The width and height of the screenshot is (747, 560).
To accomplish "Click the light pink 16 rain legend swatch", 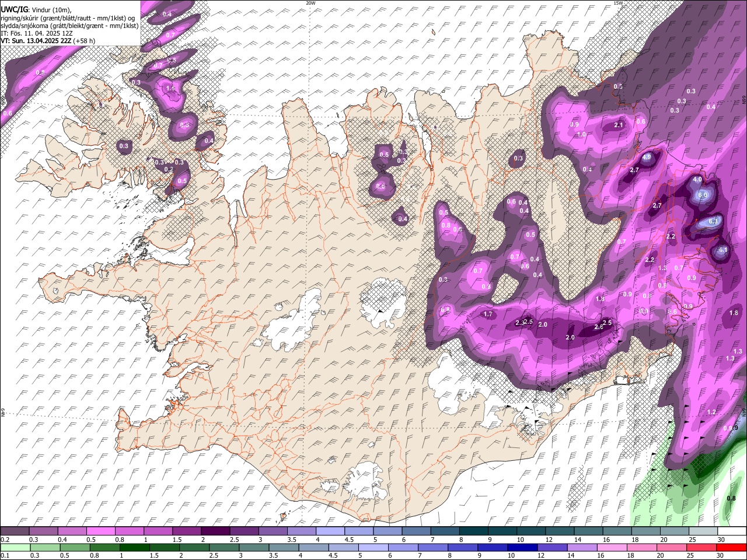I will coord(612,547).
